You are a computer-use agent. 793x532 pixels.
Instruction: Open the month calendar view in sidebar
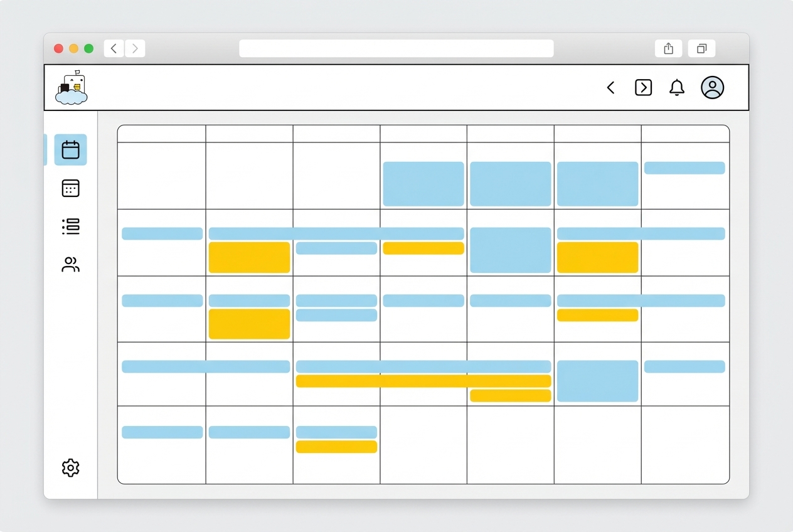[70, 150]
